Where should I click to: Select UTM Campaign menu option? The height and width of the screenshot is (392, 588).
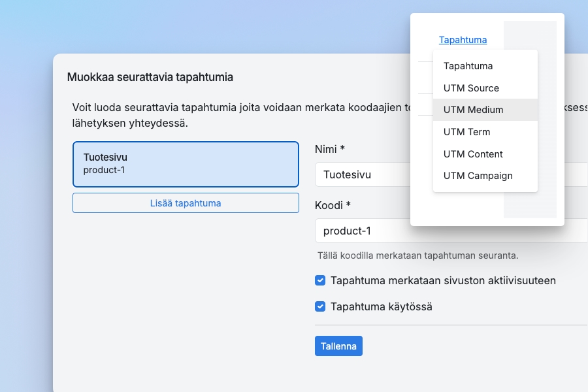(478, 176)
